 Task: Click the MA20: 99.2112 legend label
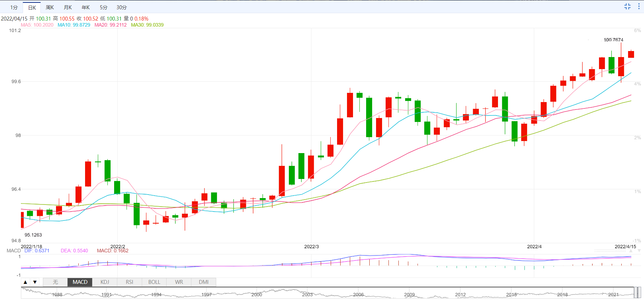point(111,25)
